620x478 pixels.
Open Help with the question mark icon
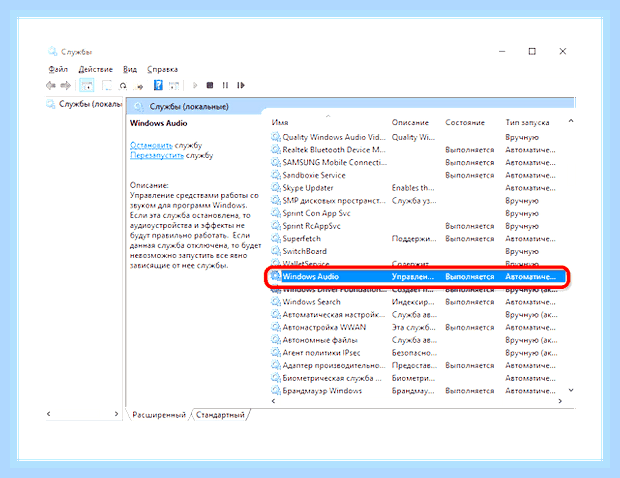click(x=158, y=85)
